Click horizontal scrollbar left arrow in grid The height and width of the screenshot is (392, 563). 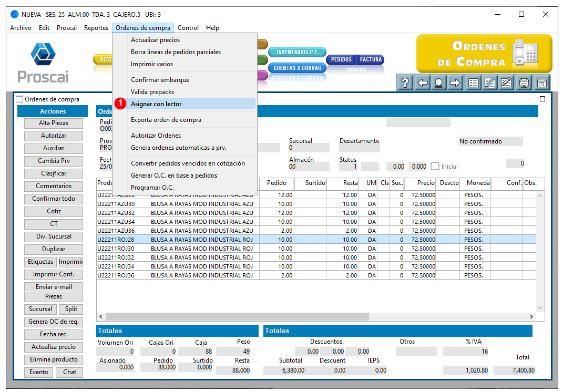click(101, 317)
